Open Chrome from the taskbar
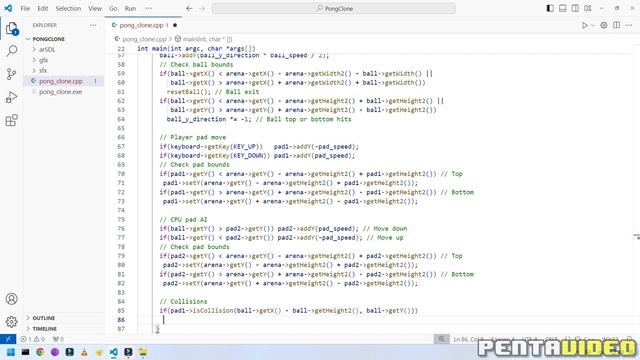Image resolution: width=640 pixels, height=360 pixels. [x=40, y=352]
